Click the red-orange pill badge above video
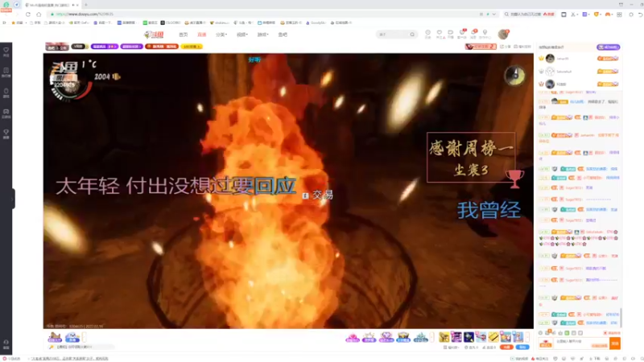 tap(162, 47)
